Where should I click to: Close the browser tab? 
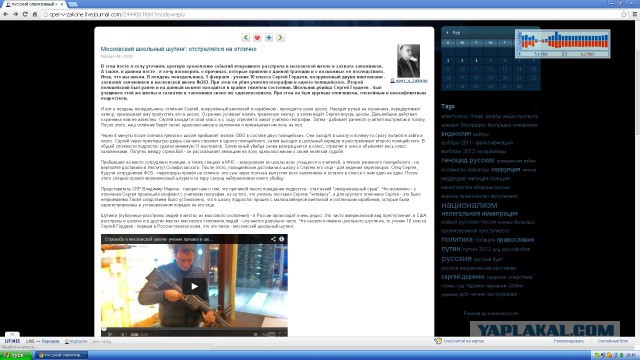(62, 4)
